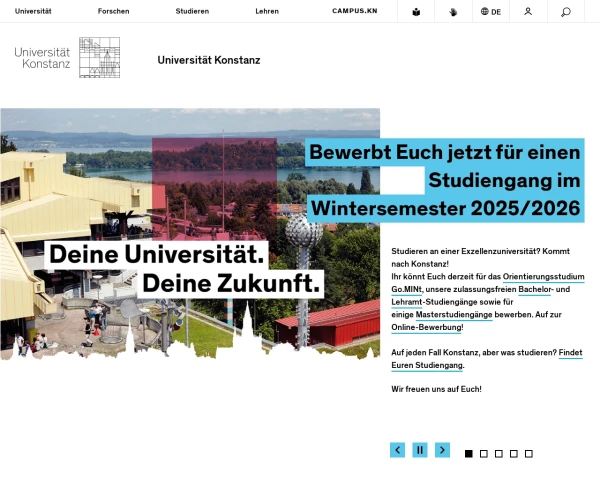Pause the slideshow autoplay
600x480 pixels.
point(420,450)
